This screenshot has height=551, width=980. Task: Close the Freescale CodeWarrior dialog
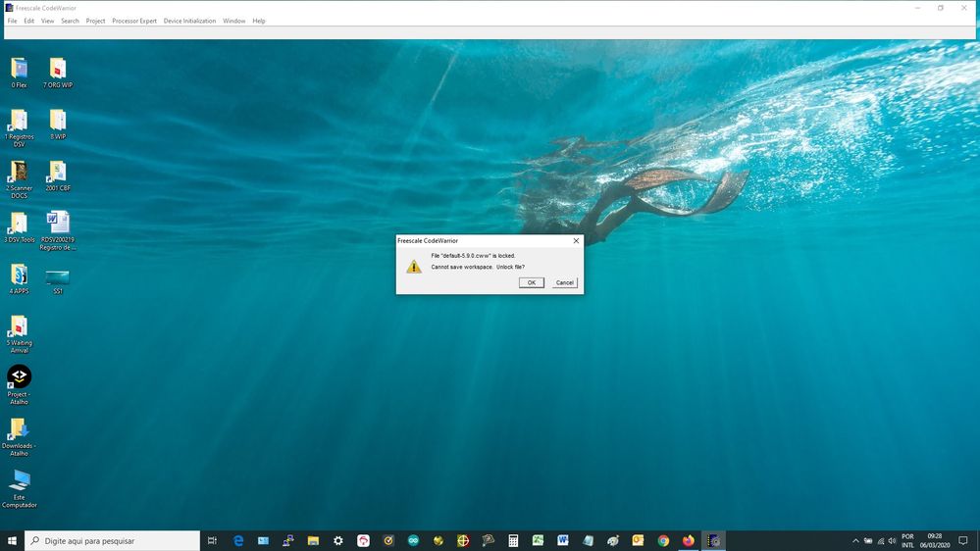click(x=576, y=240)
